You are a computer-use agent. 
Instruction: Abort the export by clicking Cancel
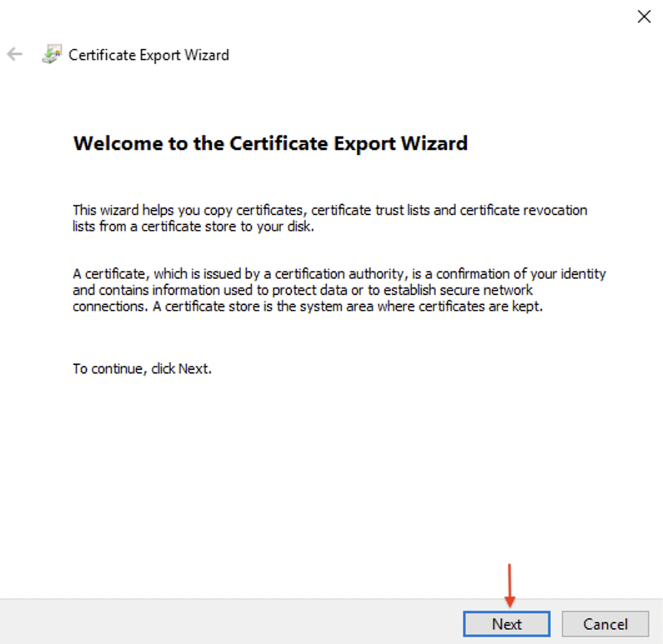tap(604, 623)
